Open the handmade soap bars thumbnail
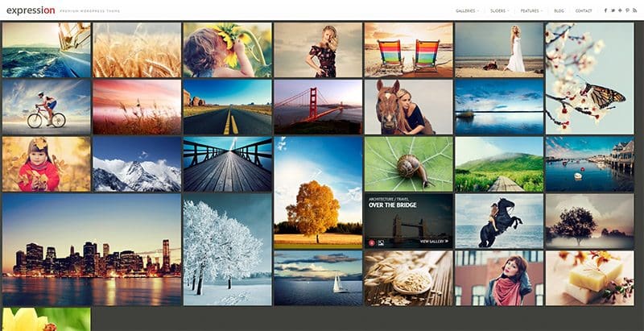 click(x=590, y=278)
